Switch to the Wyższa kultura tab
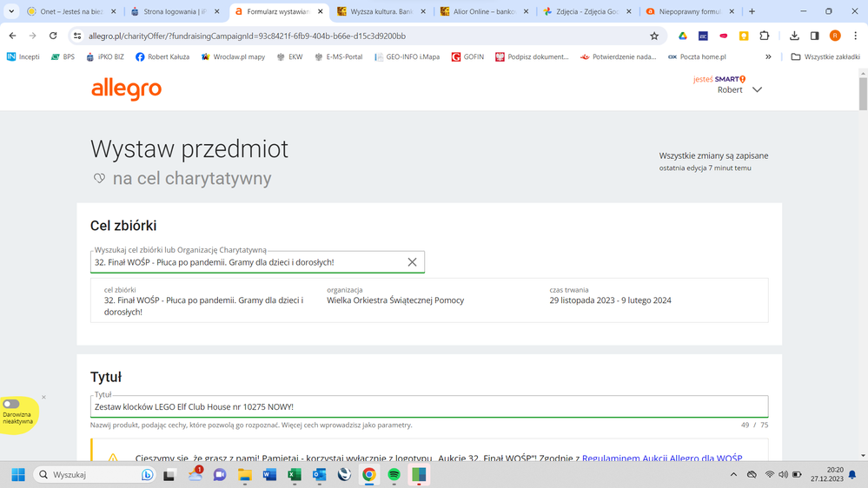Image resolution: width=868 pixels, height=488 pixels. pos(381,11)
